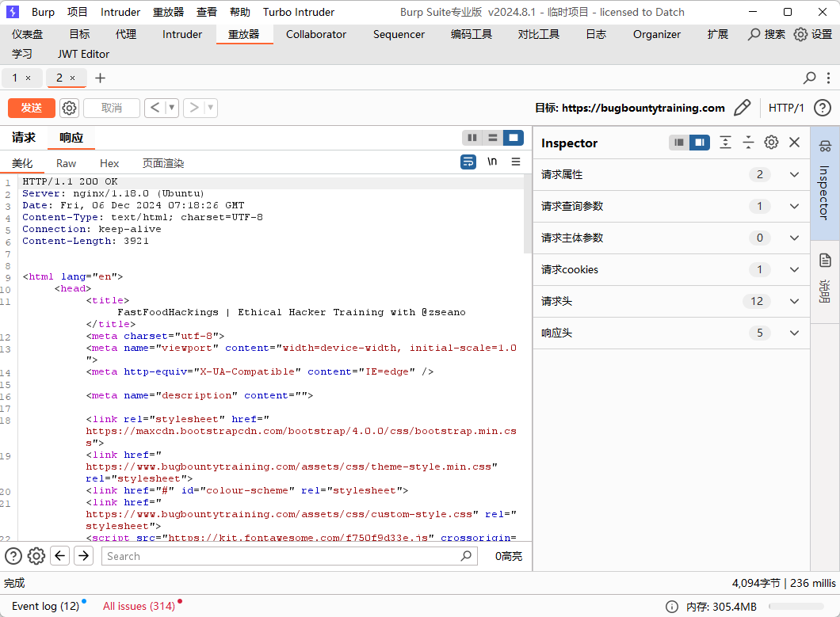Image resolution: width=840 pixels, height=617 pixels.
Task: Close Repeater tab 1
Action: [28, 78]
